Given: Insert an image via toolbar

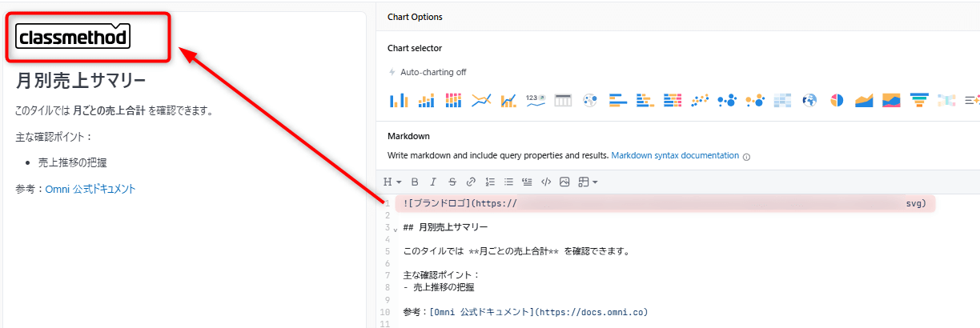Looking at the screenshot, I should pos(564,182).
